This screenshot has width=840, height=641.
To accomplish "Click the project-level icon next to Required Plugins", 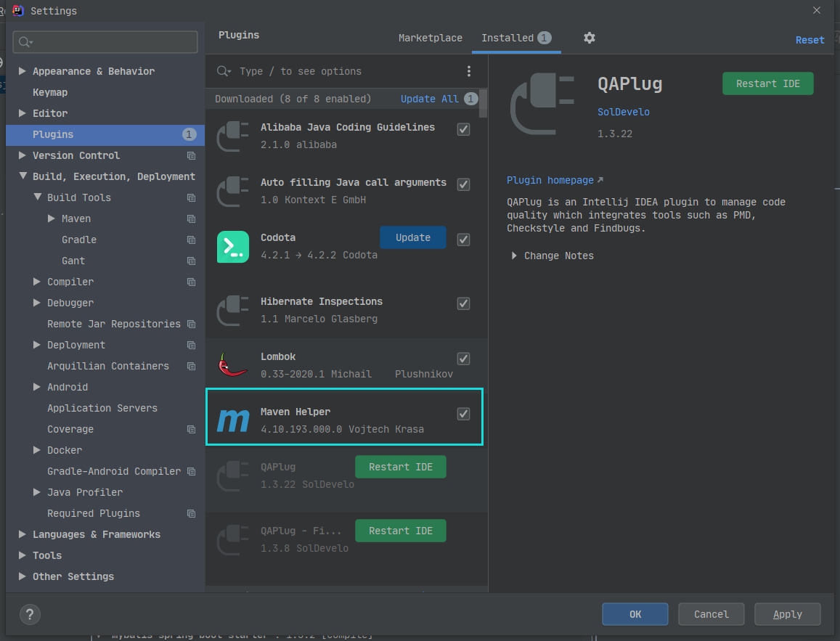I will pyautogui.click(x=191, y=513).
